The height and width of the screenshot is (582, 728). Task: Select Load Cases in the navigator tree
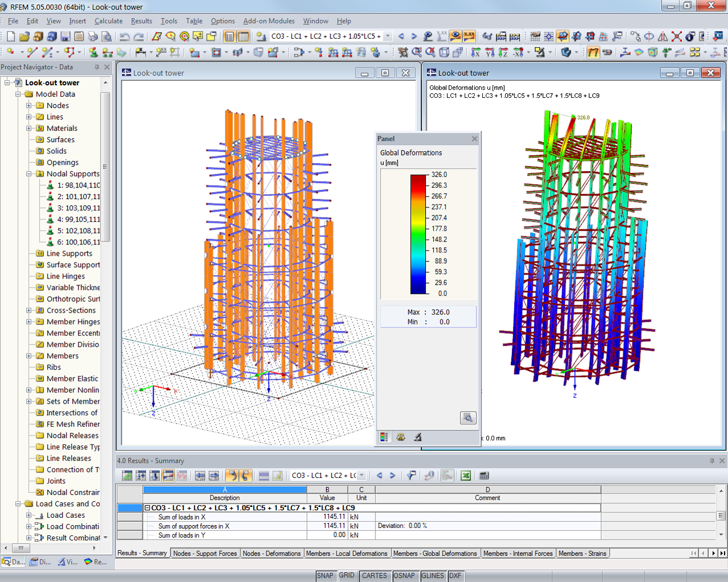coord(67,515)
